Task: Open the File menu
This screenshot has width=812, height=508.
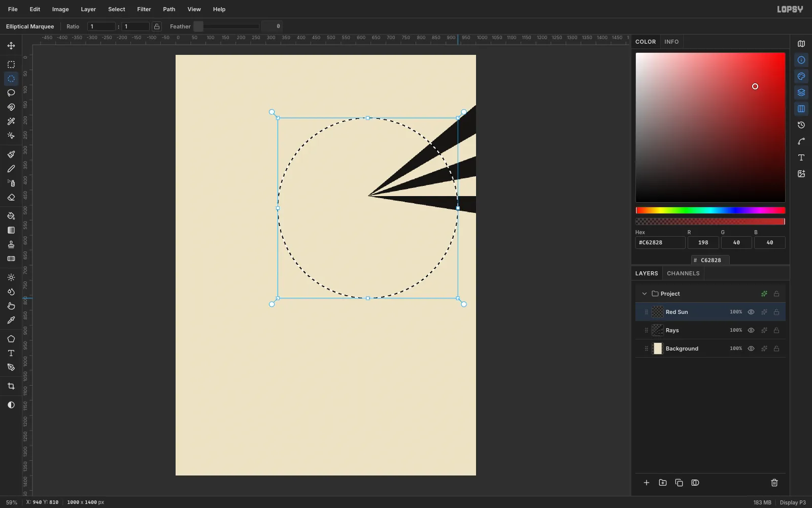Action: click(13, 9)
